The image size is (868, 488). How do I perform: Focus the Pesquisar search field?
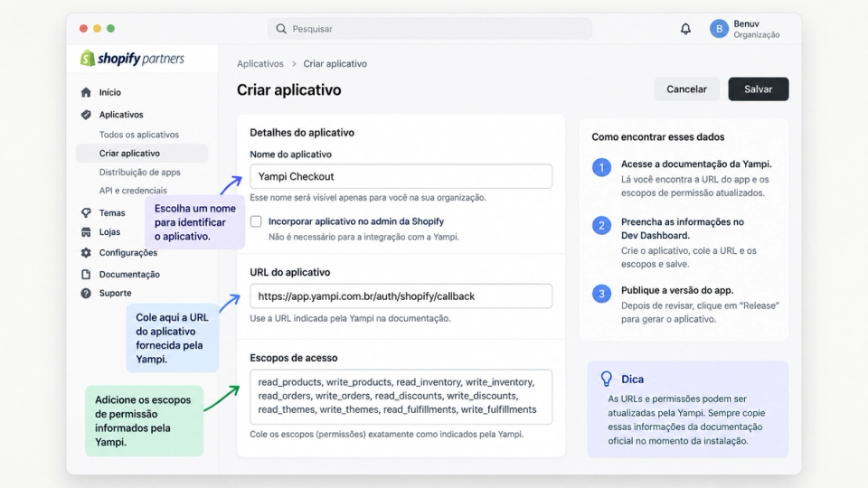(429, 29)
